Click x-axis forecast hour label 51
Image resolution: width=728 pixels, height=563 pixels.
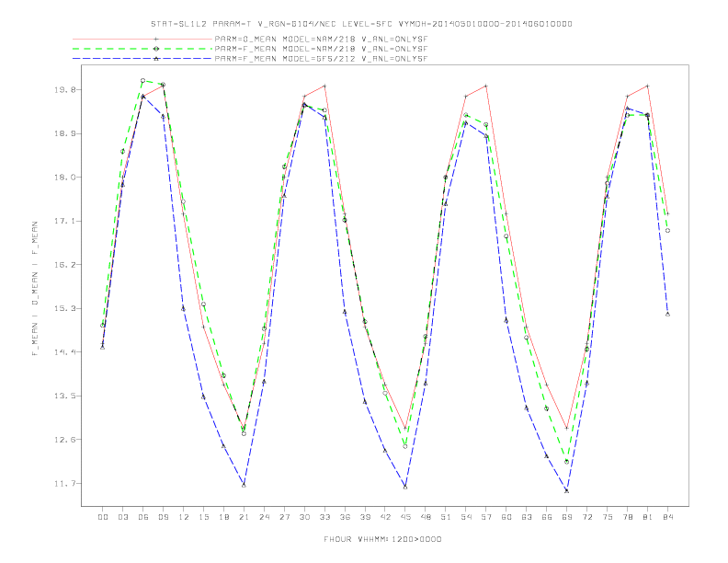point(446,517)
